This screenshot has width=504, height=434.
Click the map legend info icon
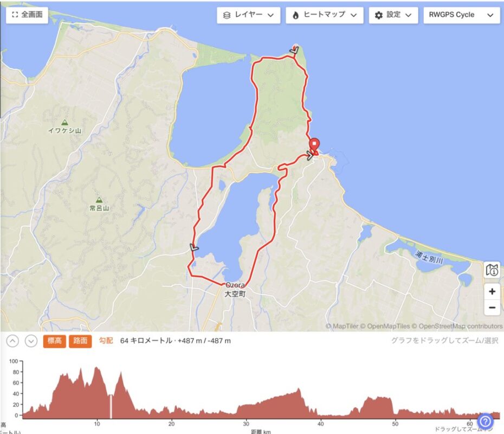[492, 270]
